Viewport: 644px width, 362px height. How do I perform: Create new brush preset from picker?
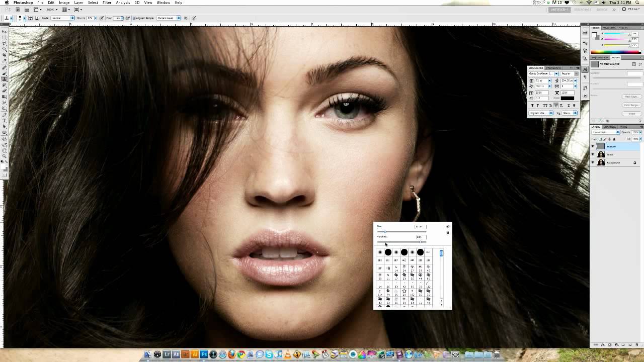click(448, 233)
